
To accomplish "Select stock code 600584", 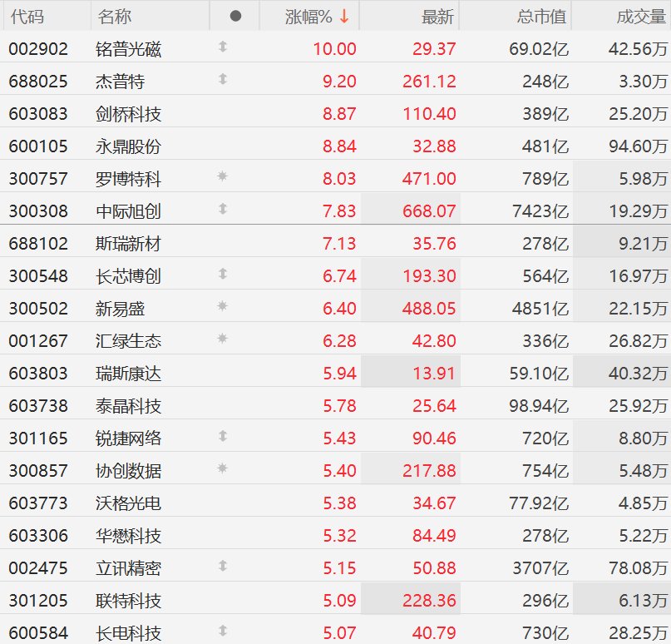I will pyautogui.click(x=38, y=633).
